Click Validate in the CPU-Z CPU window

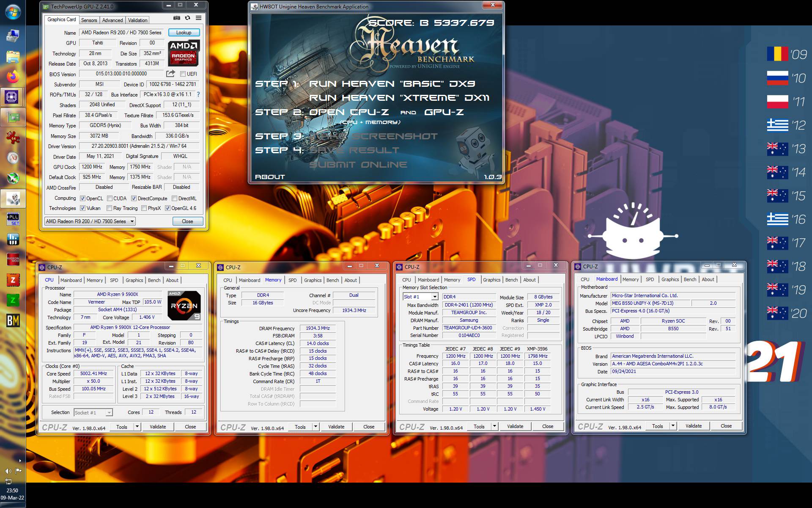click(x=158, y=427)
